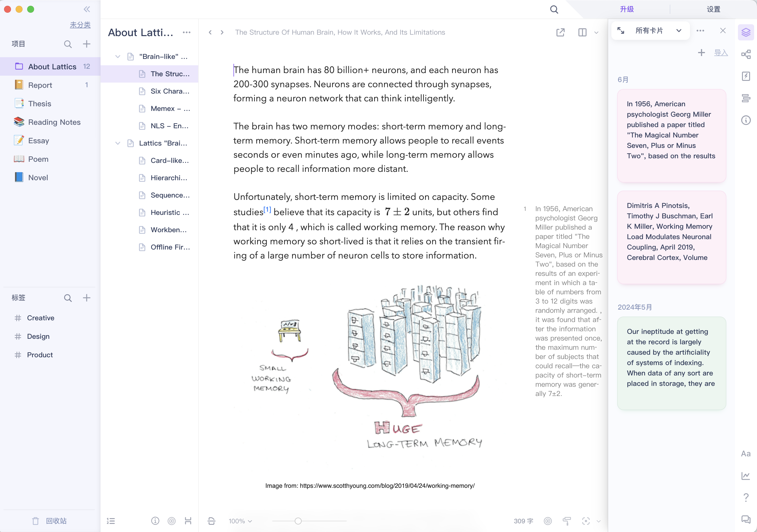The image size is (757, 532).
Task: Show document info icon in file list footer
Action: 155,521
